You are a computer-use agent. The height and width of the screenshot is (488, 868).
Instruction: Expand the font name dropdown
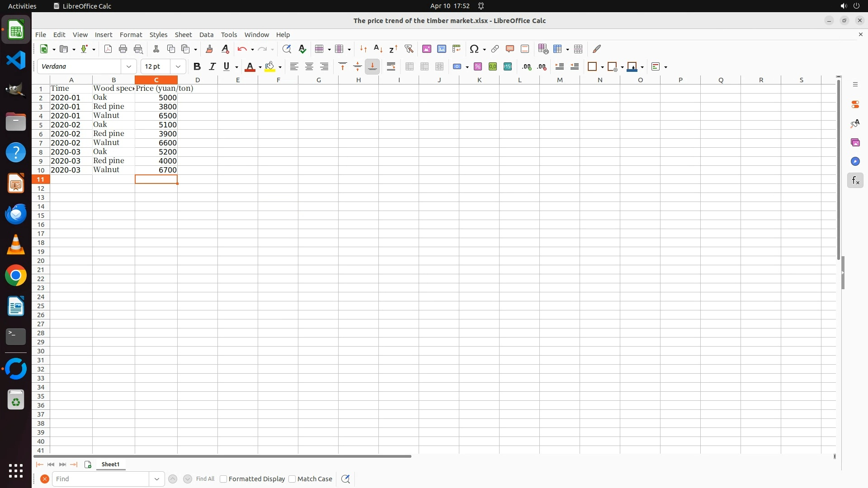tap(129, 66)
